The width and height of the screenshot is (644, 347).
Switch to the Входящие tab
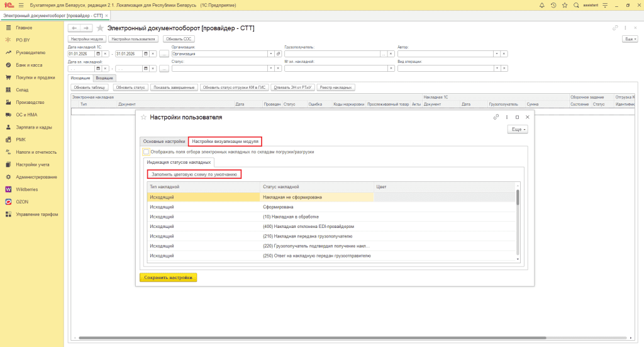(104, 77)
